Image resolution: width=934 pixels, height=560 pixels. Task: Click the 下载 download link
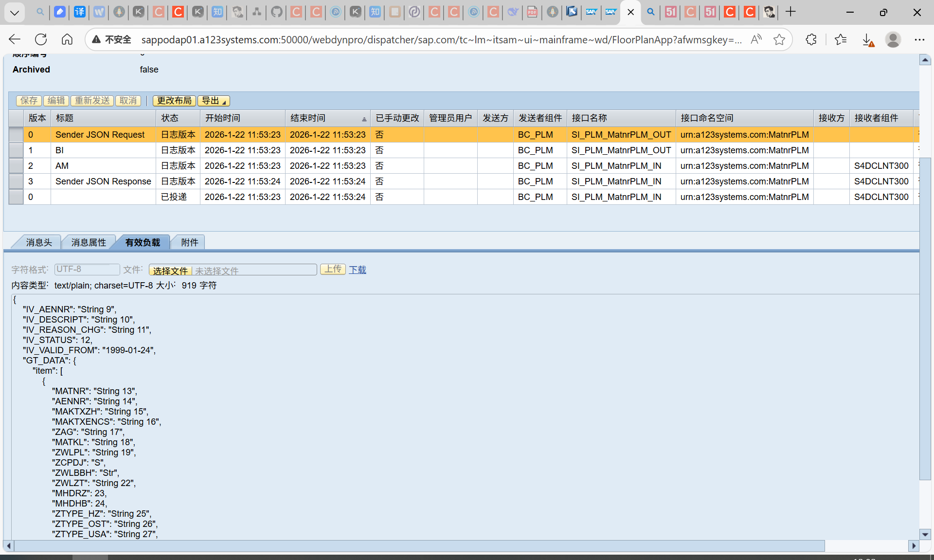coord(357,270)
